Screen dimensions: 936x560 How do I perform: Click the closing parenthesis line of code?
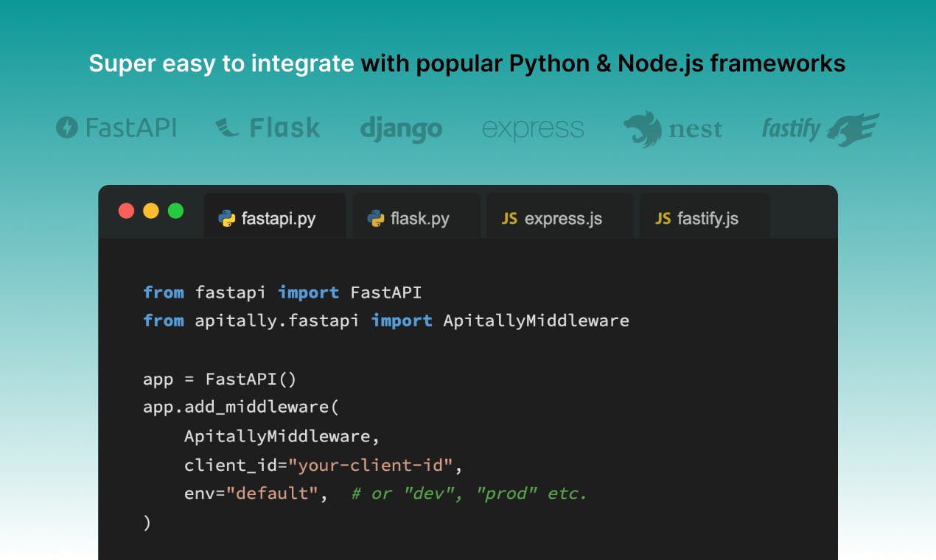tap(147, 523)
